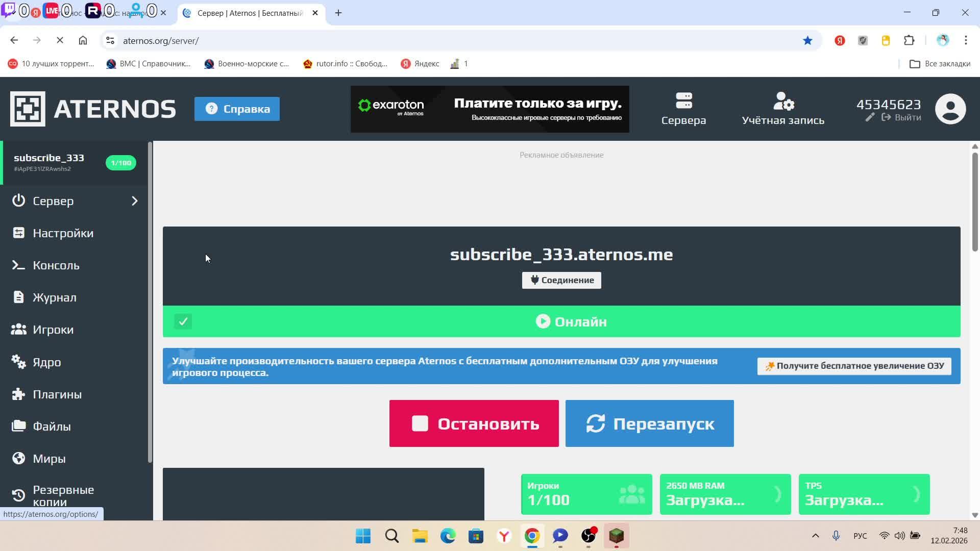The width and height of the screenshot is (980, 551).
Task: Toggle the page bookmark star
Action: coord(807,41)
